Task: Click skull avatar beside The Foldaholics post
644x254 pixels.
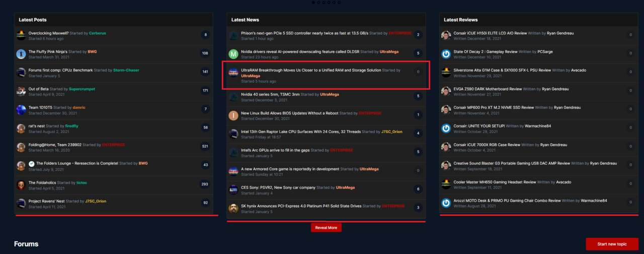Action: (x=21, y=185)
